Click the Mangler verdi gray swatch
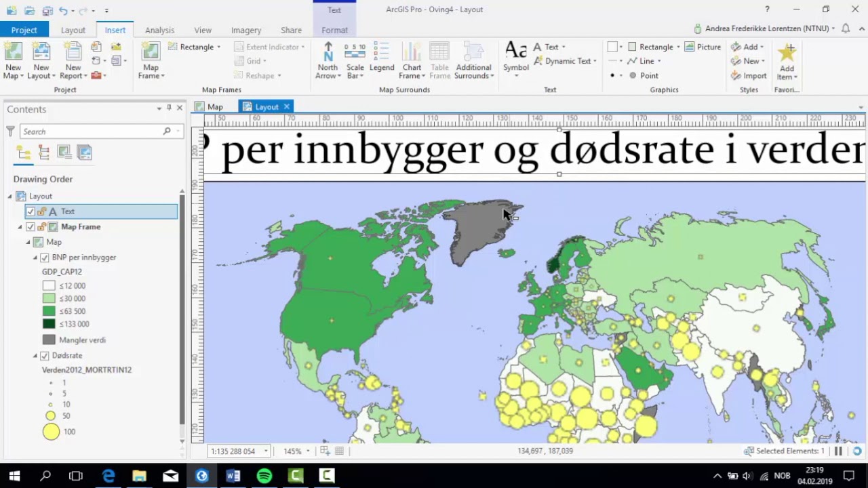This screenshot has width=868, height=488. (49, 340)
